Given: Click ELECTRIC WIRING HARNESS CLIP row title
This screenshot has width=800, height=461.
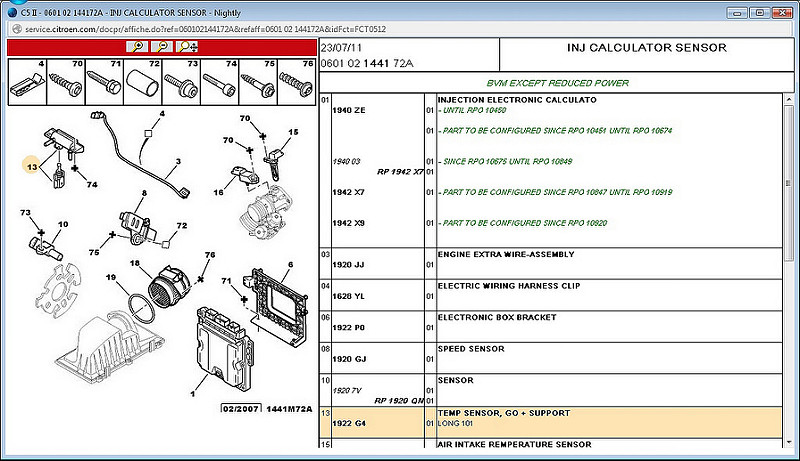Looking at the screenshot, I should click(509, 286).
